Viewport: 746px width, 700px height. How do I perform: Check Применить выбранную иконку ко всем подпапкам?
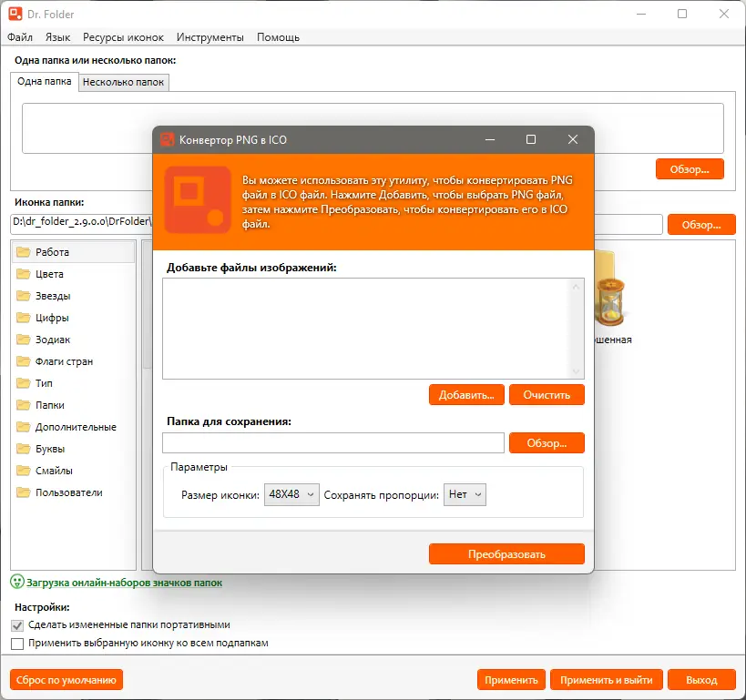[17, 644]
